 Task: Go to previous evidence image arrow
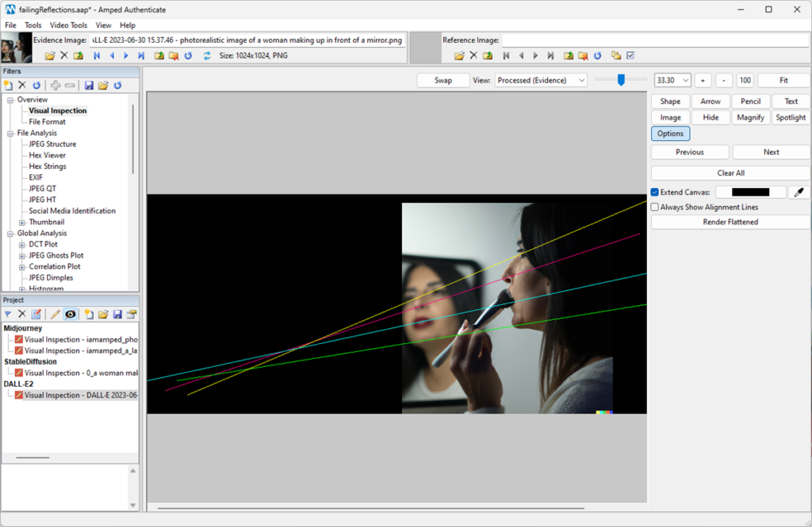click(x=112, y=55)
